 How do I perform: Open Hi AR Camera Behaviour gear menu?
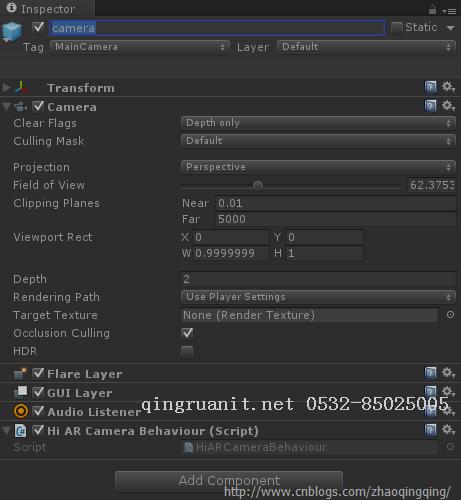click(x=448, y=430)
